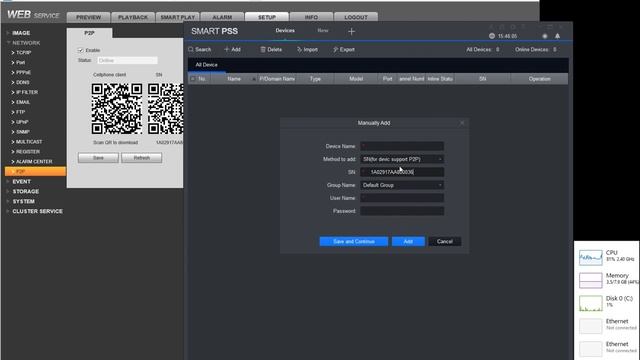Open the SMART PLAY tab
This screenshot has height=360, width=640.
click(x=178, y=17)
